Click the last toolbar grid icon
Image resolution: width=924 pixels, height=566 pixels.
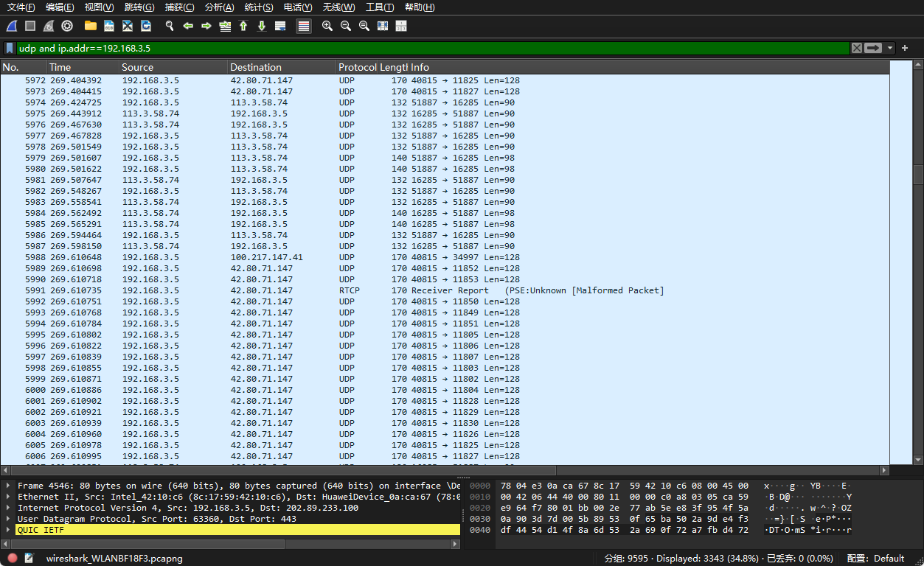[401, 26]
